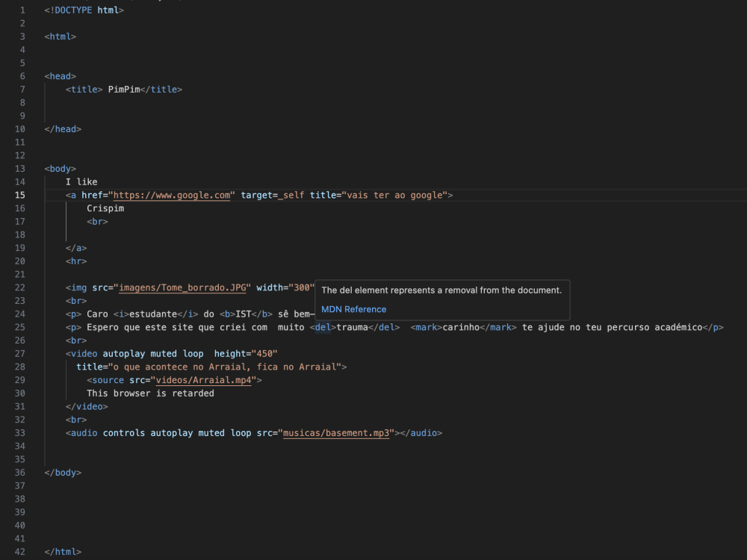Open the MDN Reference link in tooltip
This screenshot has width=747, height=560.
[x=353, y=309]
